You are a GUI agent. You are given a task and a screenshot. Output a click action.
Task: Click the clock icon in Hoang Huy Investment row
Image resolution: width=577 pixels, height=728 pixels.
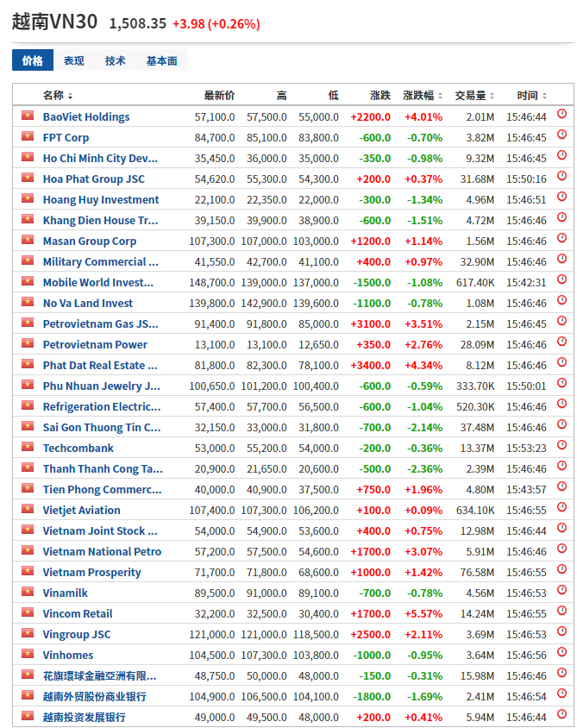coord(561,197)
